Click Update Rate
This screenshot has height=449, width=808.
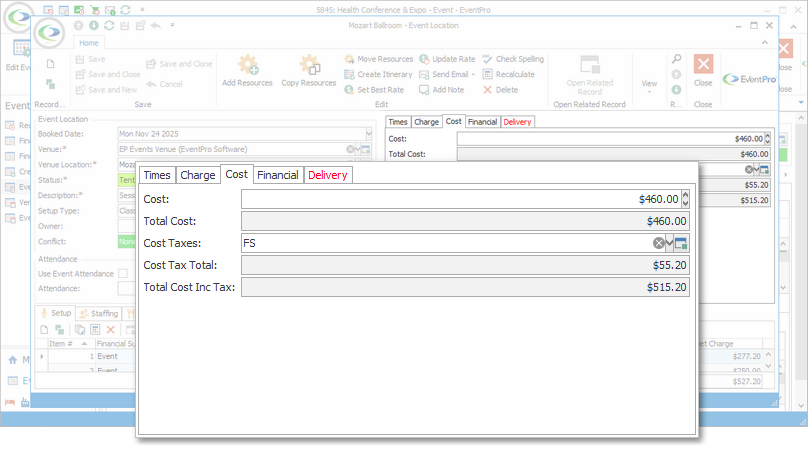click(x=447, y=59)
